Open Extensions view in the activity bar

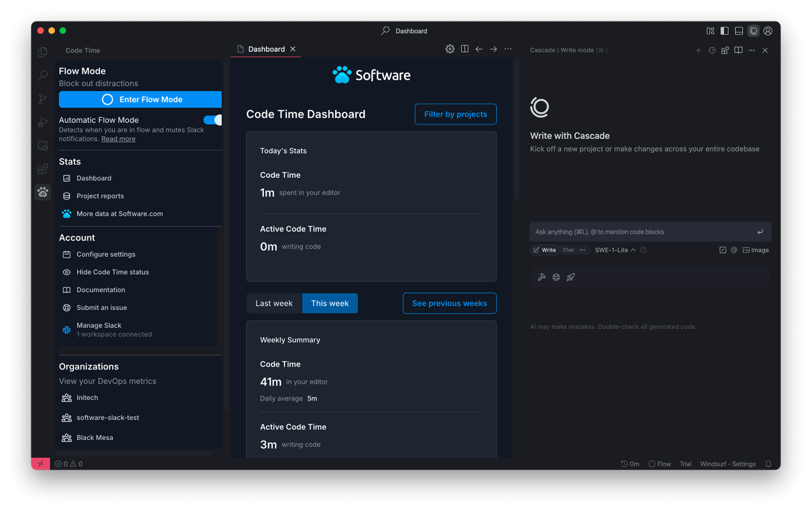click(43, 169)
